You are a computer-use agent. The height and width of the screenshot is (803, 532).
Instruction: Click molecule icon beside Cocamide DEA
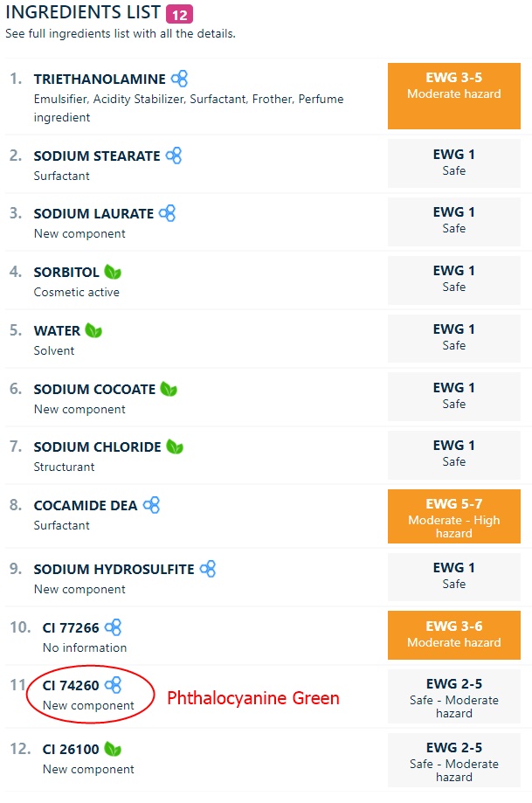click(151, 505)
